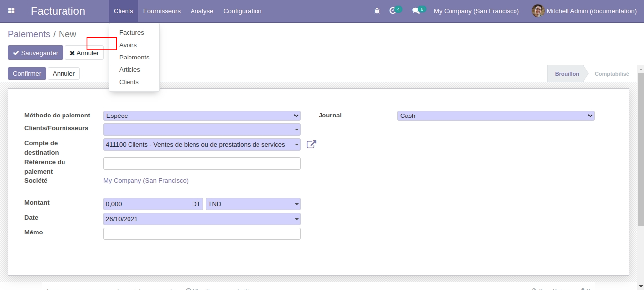
Task: Open the activities clock icon
Action: tap(393, 11)
